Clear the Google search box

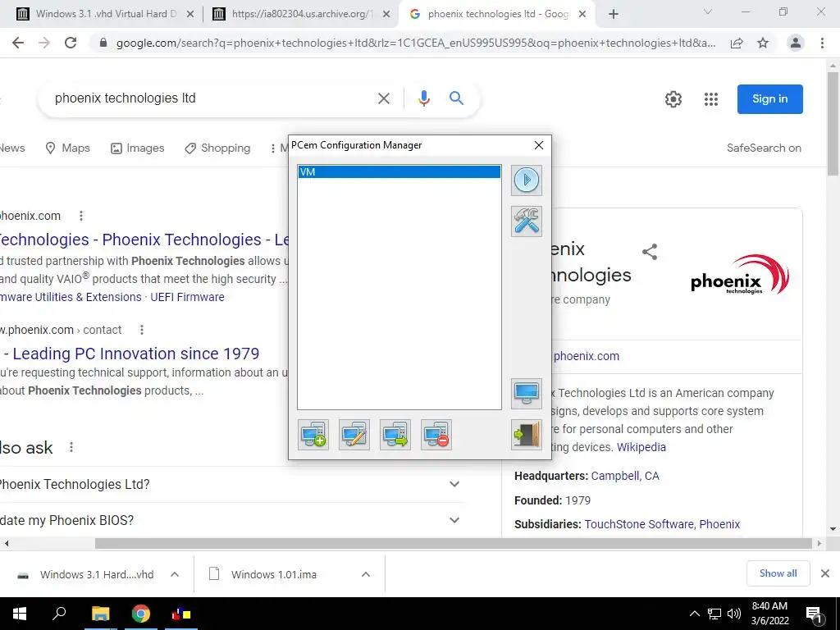pos(384,98)
